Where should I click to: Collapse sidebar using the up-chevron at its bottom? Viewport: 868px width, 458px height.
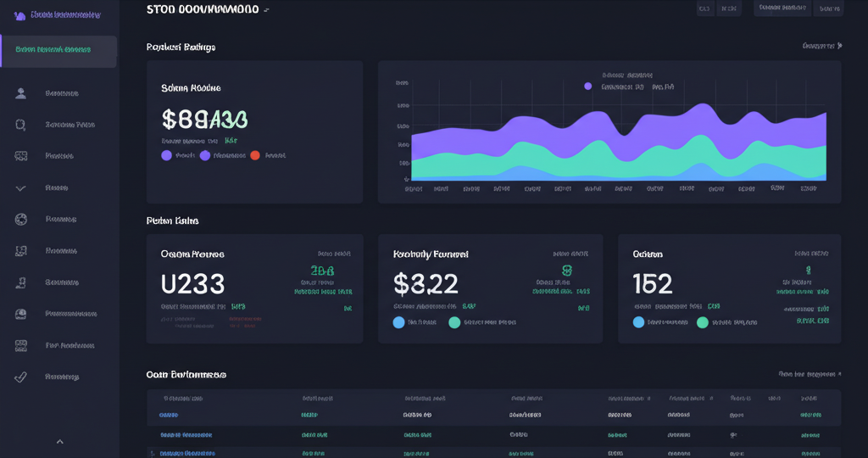pyautogui.click(x=60, y=441)
